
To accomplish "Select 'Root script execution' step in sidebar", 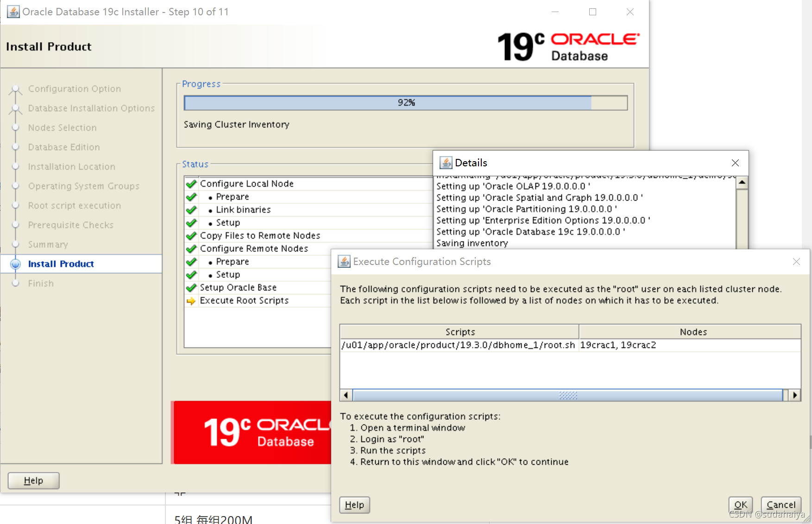I will 75,205.
